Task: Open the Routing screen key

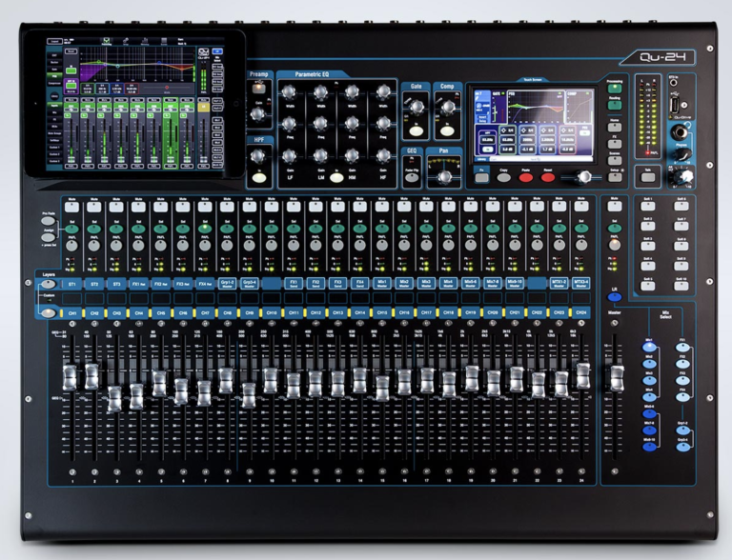Action: click(x=615, y=106)
